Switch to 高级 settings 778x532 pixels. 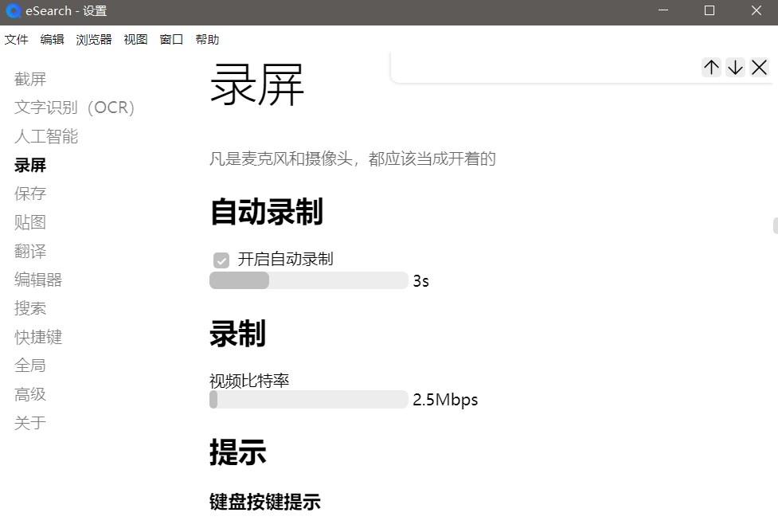(29, 394)
